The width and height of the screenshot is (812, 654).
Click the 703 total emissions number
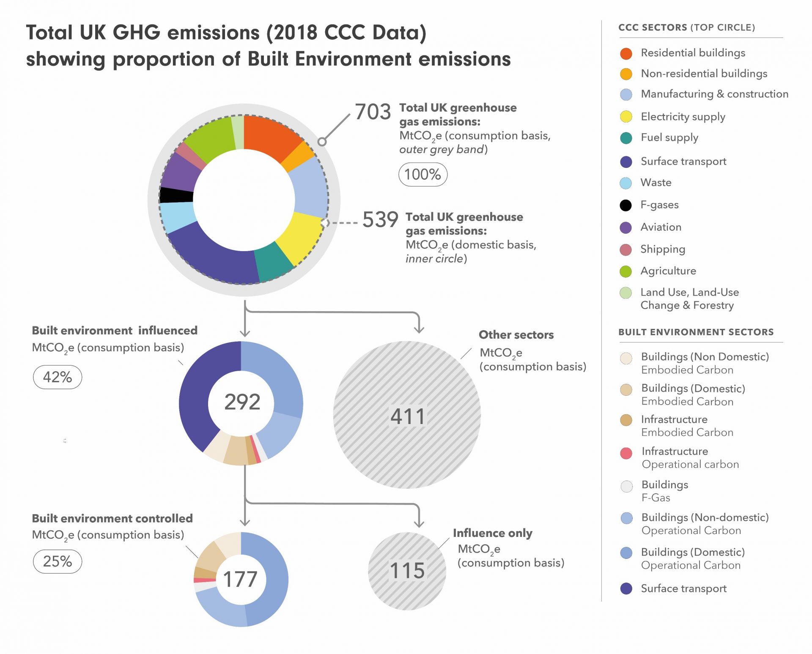point(373,112)
